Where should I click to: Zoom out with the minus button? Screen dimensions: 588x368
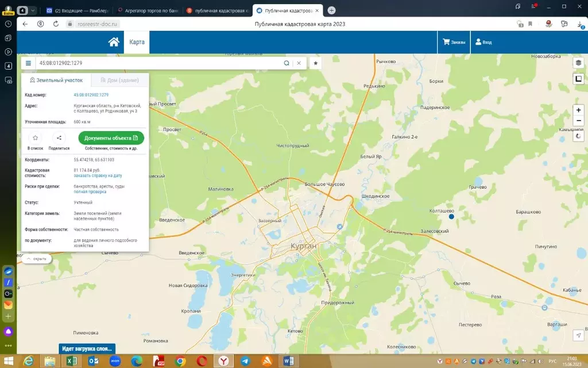click(578, 121)
